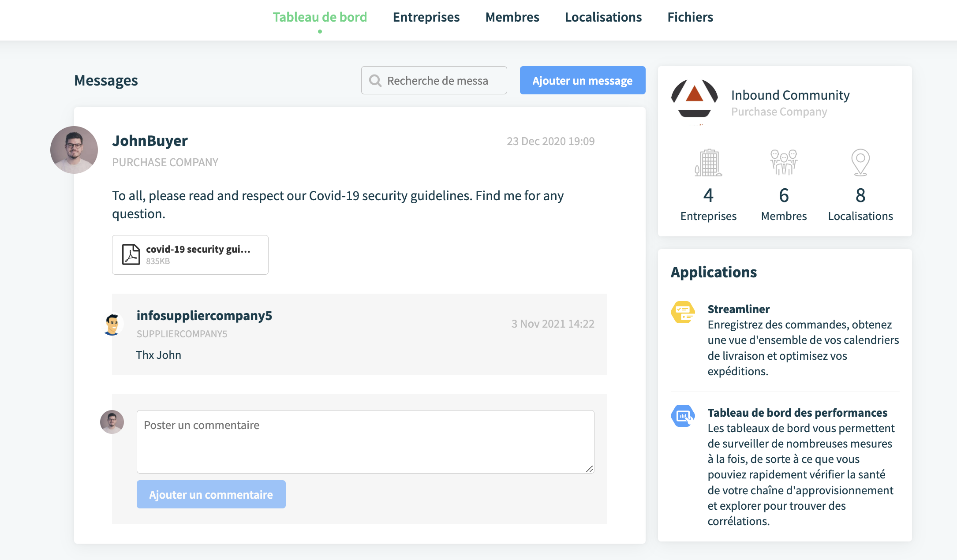Viewport: 957px width, 560px height.
Task: Open JohnBuyer's profile photo
Action: 74,150
